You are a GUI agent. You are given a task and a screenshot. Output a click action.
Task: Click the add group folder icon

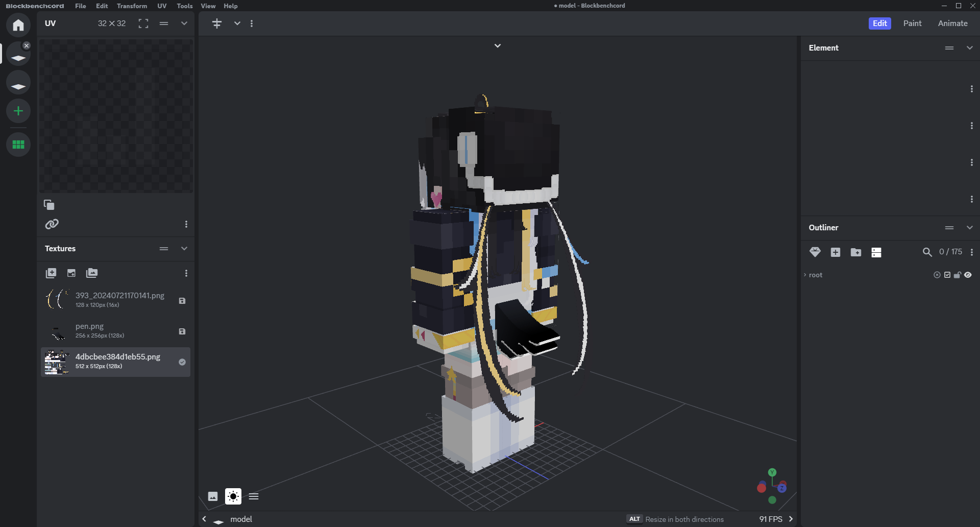[856, 252]
